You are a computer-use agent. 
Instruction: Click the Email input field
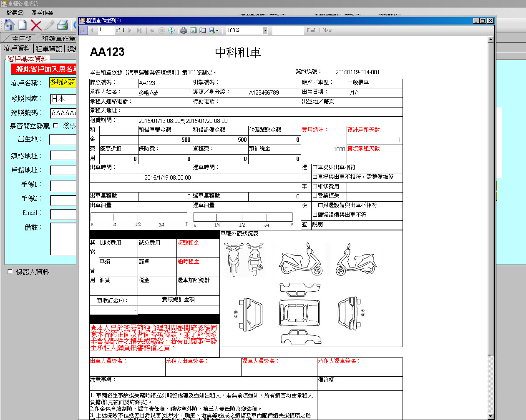point(63,214)
